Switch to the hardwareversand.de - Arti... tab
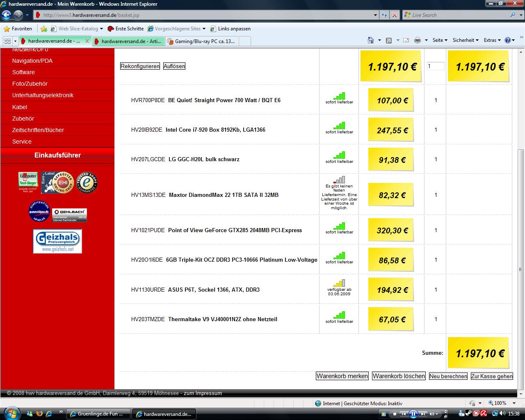The height and width of the screenshot is (420, 525). (129, 41)
